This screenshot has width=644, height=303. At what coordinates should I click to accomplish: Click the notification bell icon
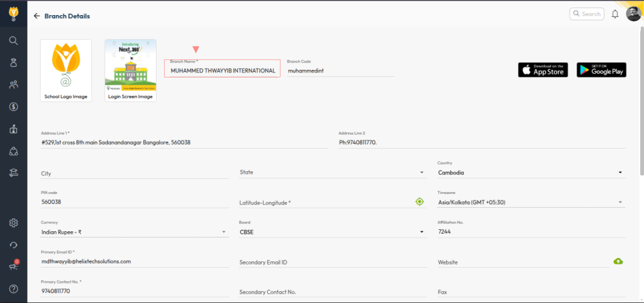pyautogui.click(x=615, y=14)
